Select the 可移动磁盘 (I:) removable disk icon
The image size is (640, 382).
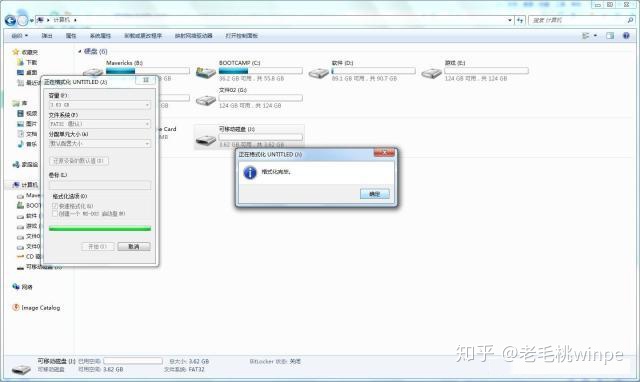tap(205, 140)
